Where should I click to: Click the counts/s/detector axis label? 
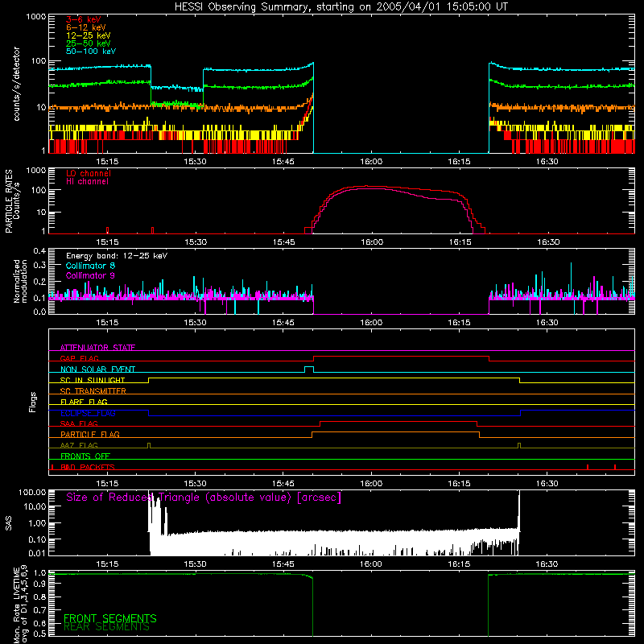[16, 84]
